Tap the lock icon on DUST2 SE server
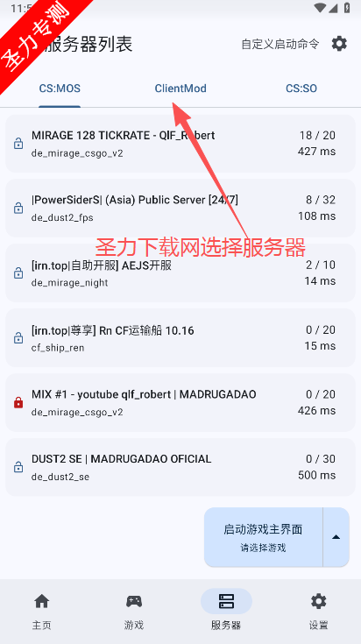This screenshot has width=361, height=644. pos(18,467)
